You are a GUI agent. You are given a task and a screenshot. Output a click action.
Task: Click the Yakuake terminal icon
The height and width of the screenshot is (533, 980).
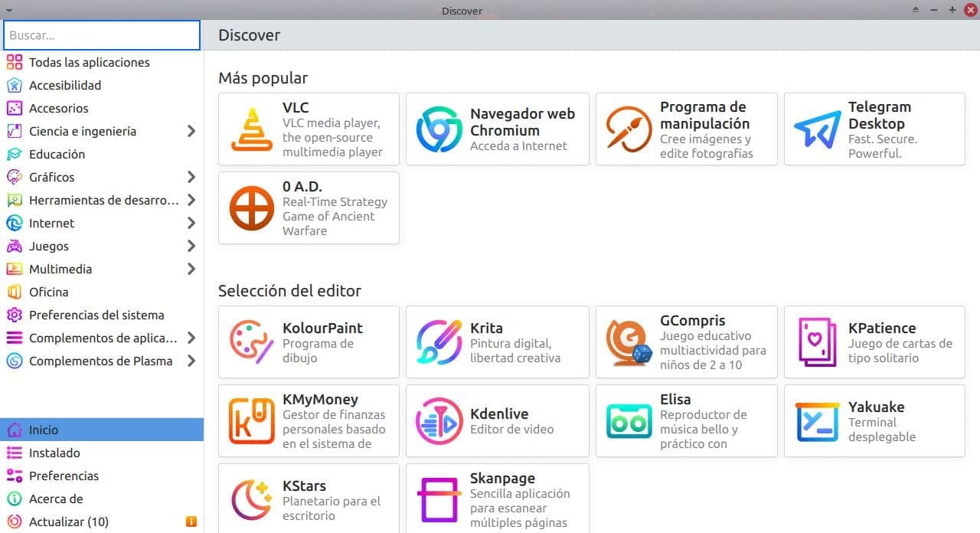tap(817, 421)
